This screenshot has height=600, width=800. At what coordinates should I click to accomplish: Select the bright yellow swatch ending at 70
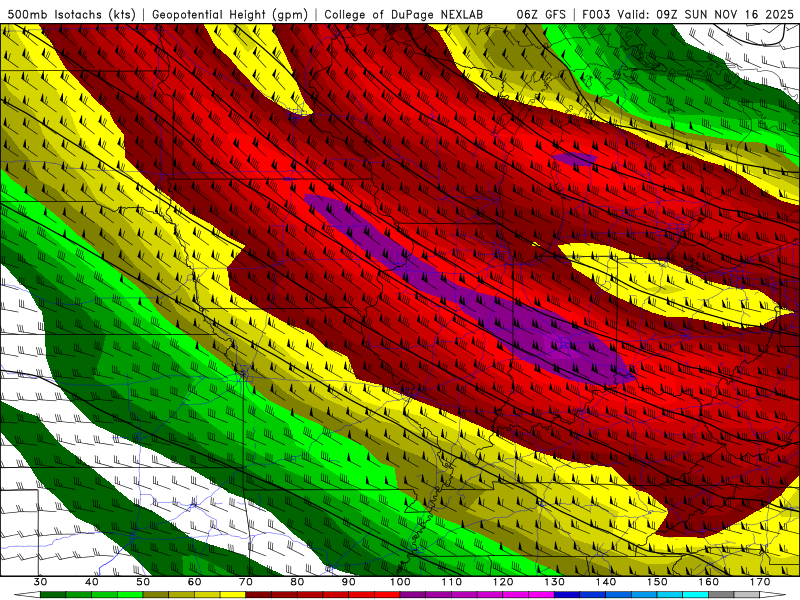[233, 595]
